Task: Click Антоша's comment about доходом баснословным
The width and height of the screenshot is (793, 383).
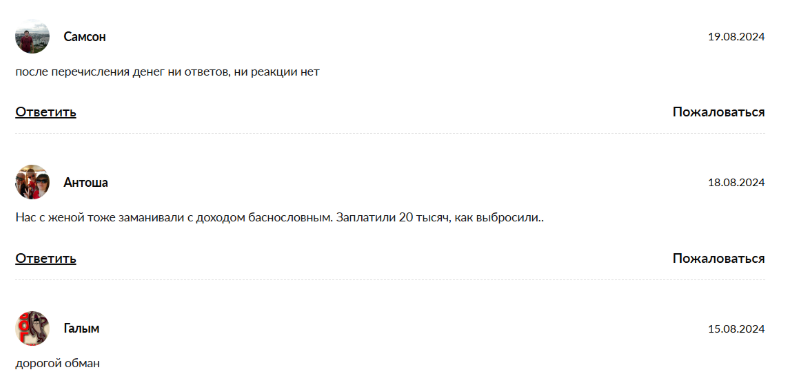Action: coord(279,218)
